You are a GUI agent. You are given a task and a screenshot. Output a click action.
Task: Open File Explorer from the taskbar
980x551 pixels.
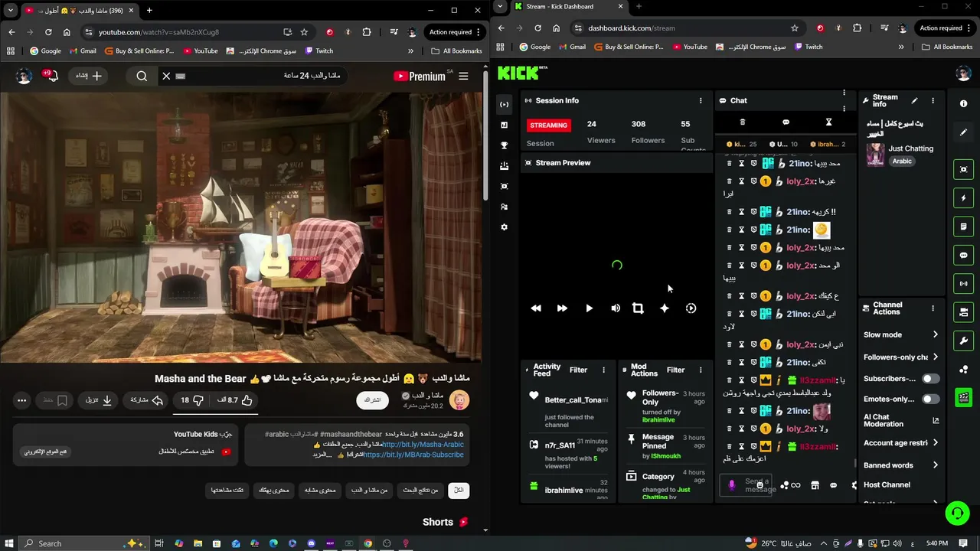pyautogui.click(x=198, y=543)
